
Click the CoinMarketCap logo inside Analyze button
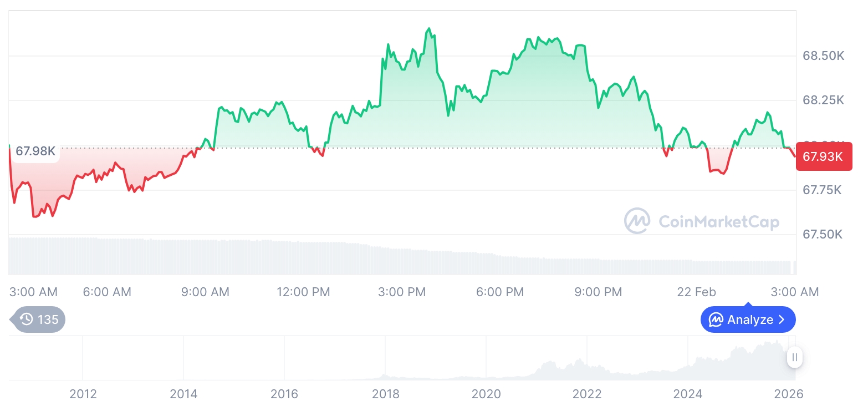[x=716, y=320]
